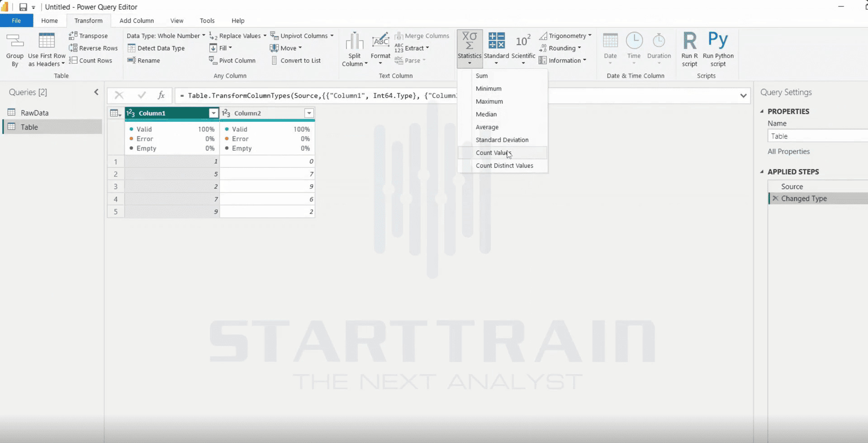Select Count Values in the Statistics menu
The width and height of the screenshot is (868, 443).
pos(502,152)
